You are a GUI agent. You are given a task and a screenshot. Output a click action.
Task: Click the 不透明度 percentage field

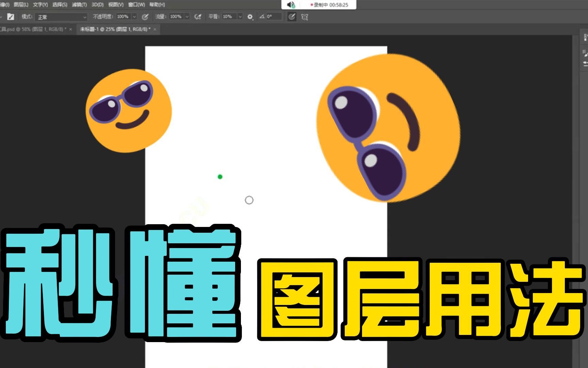pyautogui.click(x=123, y=17)
